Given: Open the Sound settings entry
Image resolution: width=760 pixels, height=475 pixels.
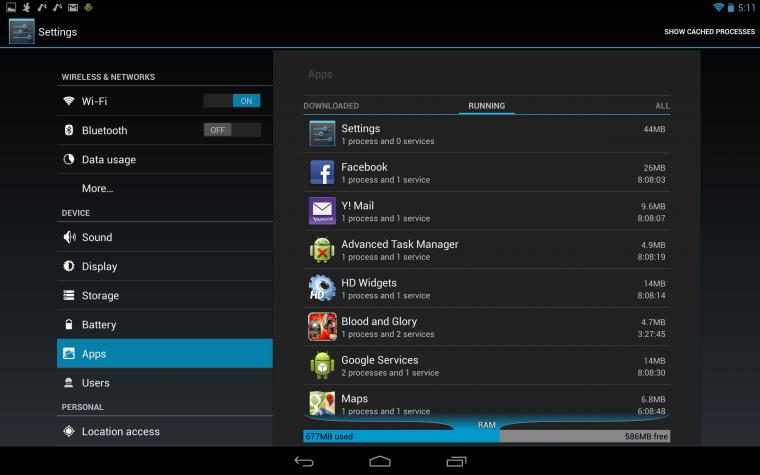Looking at the screenshot, I should click(x=165, y=237).
